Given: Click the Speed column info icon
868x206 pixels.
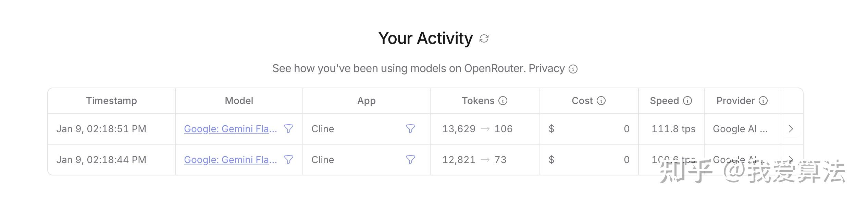Looking at the screenshot, I should 687,101.
